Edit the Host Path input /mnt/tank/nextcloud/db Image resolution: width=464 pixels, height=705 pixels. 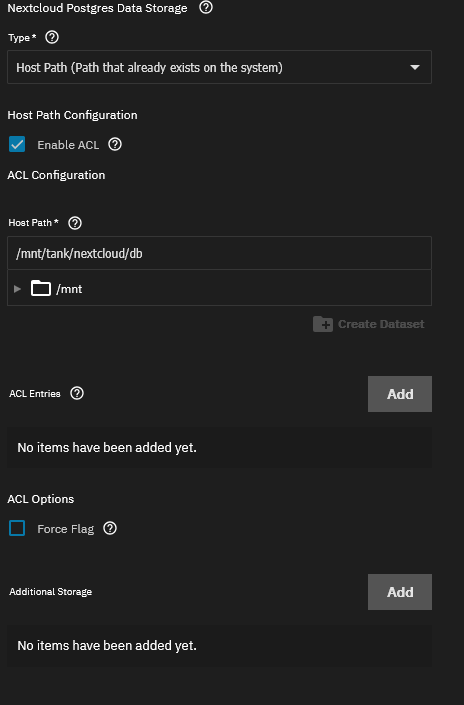(x=219, y=254)
